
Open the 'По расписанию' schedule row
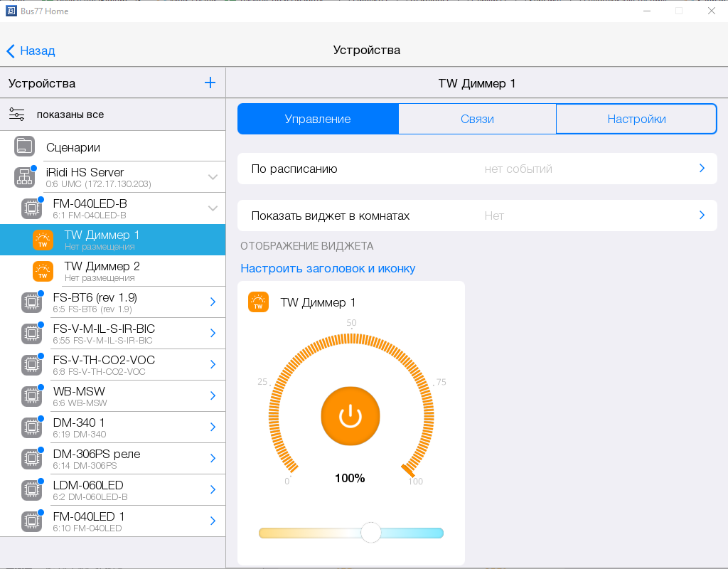pos(476,169)
